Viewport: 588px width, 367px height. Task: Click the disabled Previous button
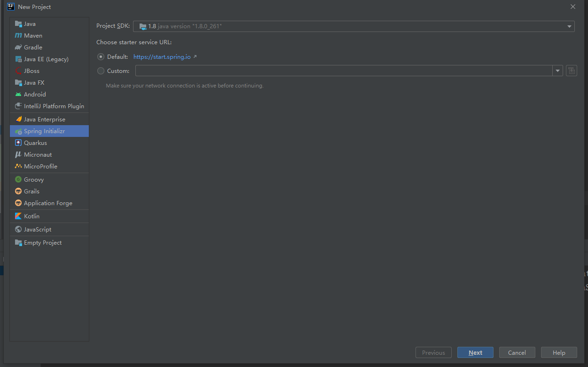(x=433, y=352)
